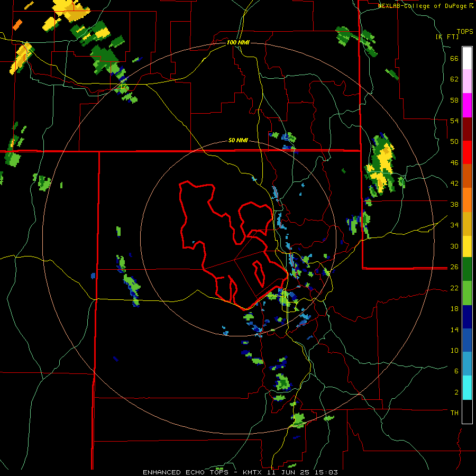Click the 15:03 time stamp
The image size is (476, 476).
coord(326,472)
